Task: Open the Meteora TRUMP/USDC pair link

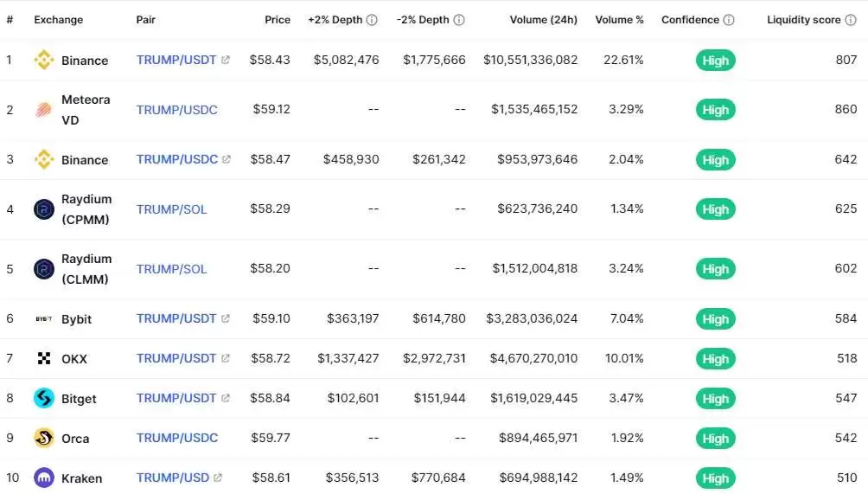Action: point(176,110)
